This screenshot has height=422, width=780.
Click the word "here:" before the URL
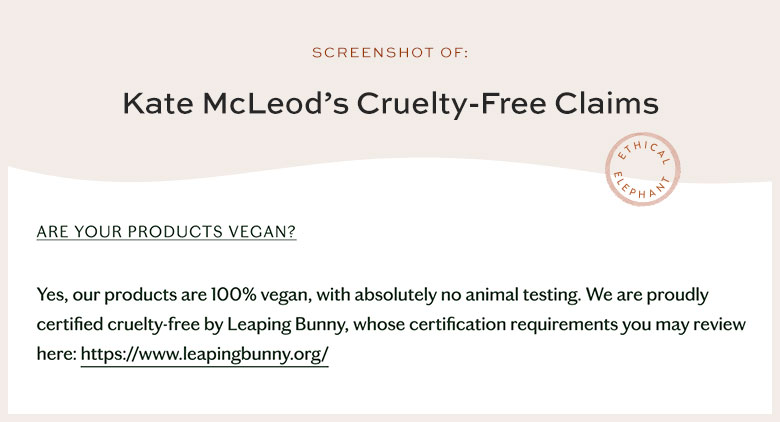[56, 354]
